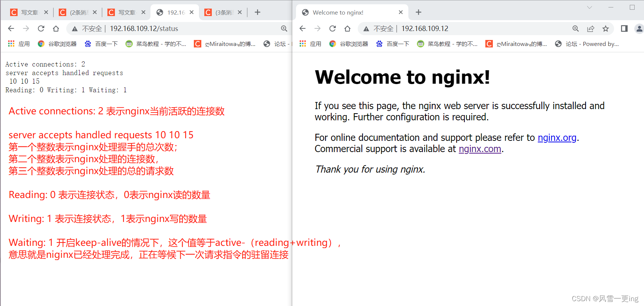
Task: Follow the nginx.org link
Action: point(557,137)
